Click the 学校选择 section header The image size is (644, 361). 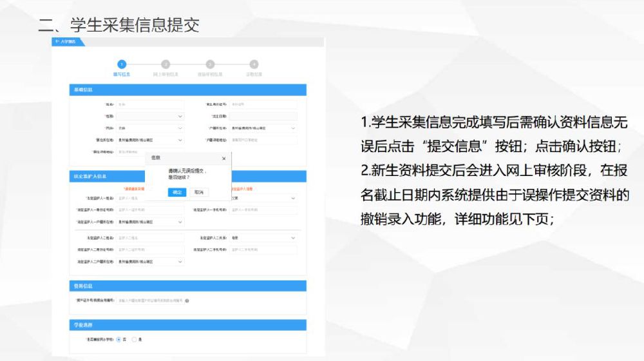click(187, 325)
